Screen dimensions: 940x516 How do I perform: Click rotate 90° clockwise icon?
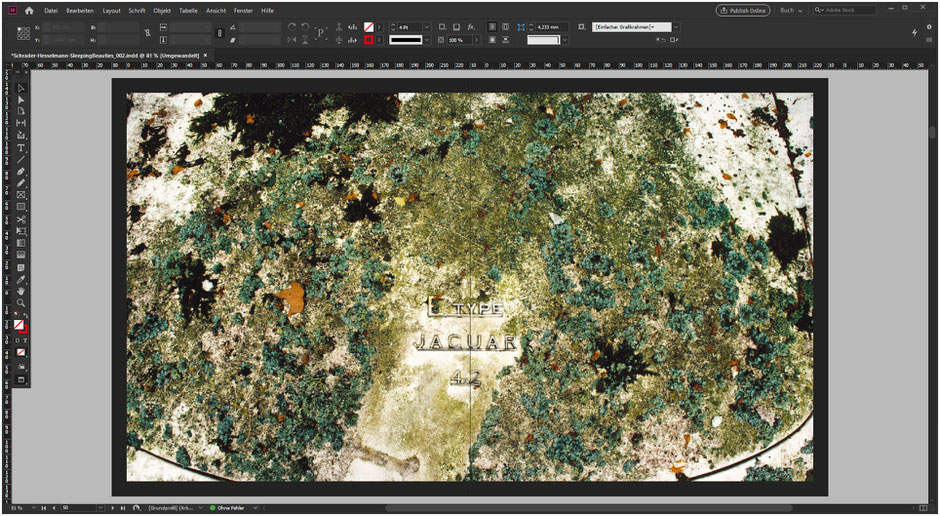tap(292, 28)
